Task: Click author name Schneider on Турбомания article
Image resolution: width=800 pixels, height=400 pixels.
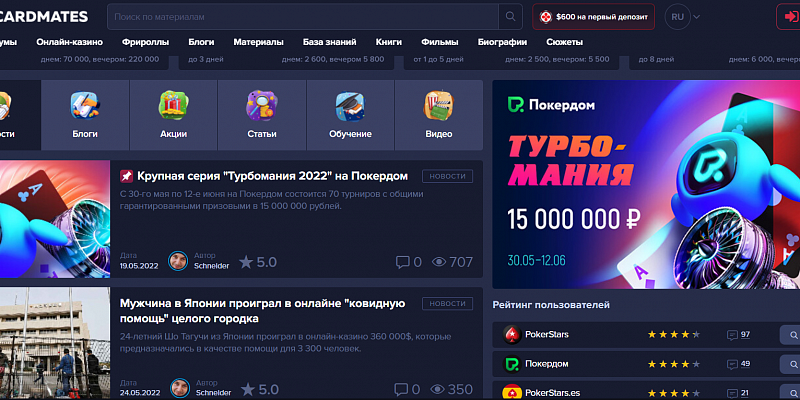Action: click(x=212, y=266)
